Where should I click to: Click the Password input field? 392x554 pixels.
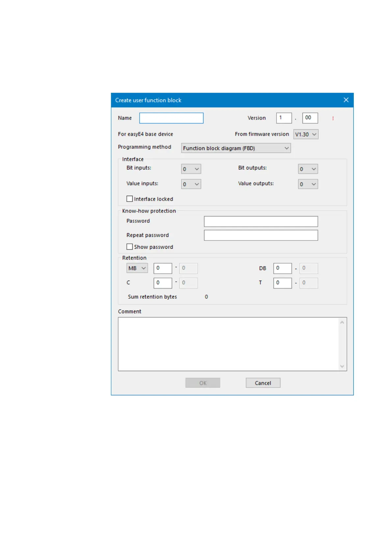click(x=261, y=221)
